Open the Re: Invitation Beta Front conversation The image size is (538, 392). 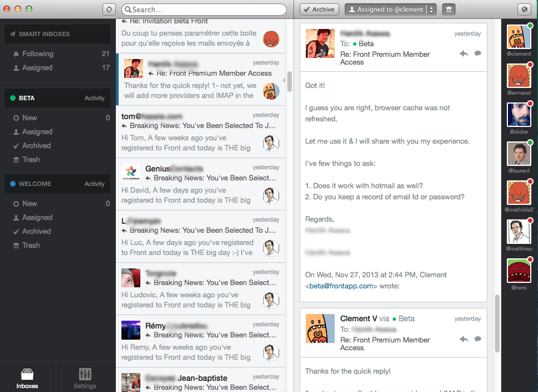200,36
